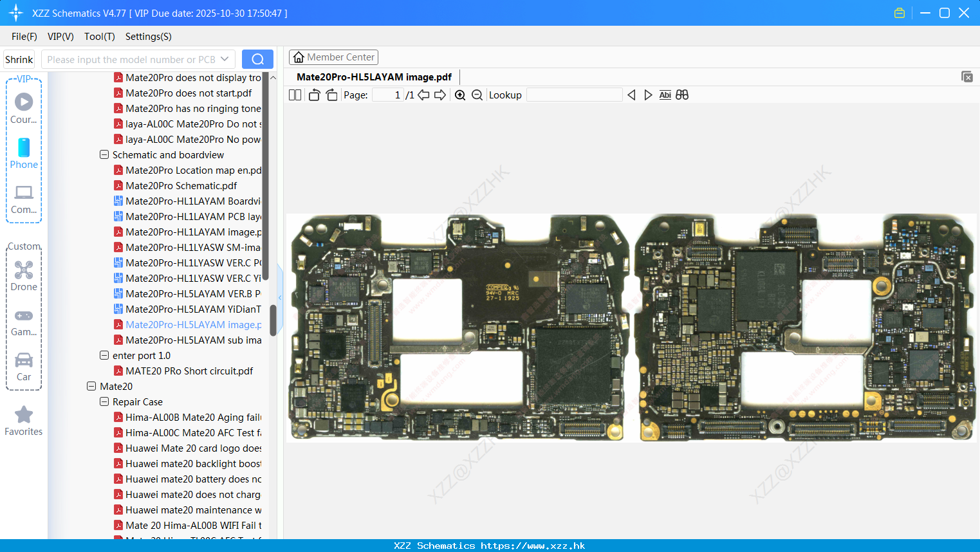Collapse the Mate20 tree node
The image size is (980, 552).
point(91,386)
